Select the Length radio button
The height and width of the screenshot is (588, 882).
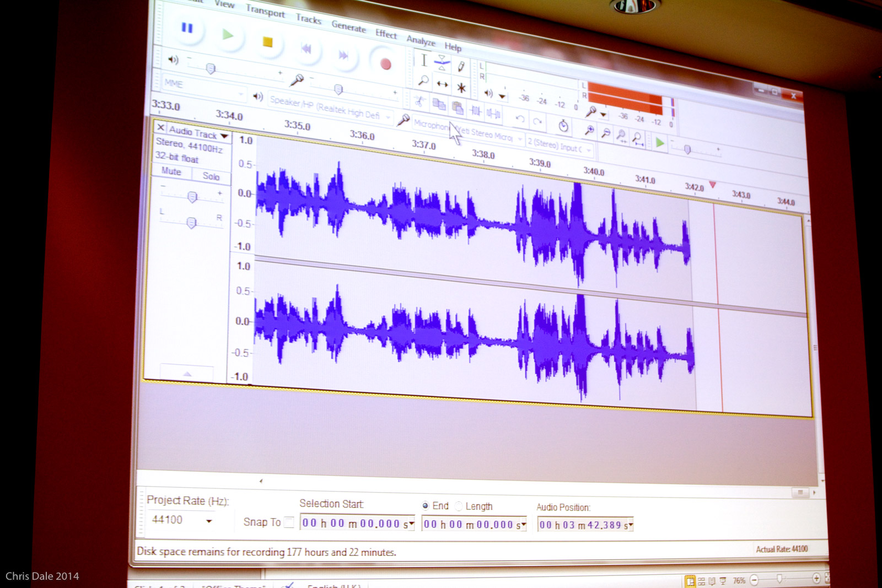(459, 506)
